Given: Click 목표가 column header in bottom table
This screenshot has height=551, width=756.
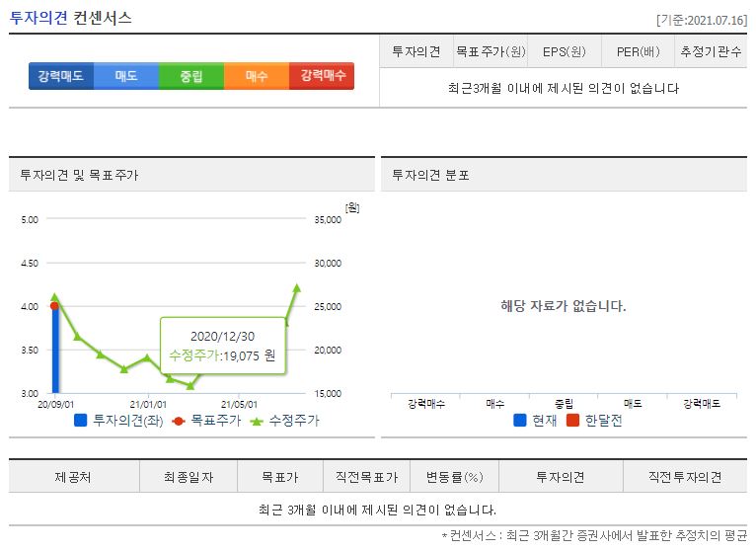Looking at the screenshot, I should pyautogui.click(x=280, y=477).
